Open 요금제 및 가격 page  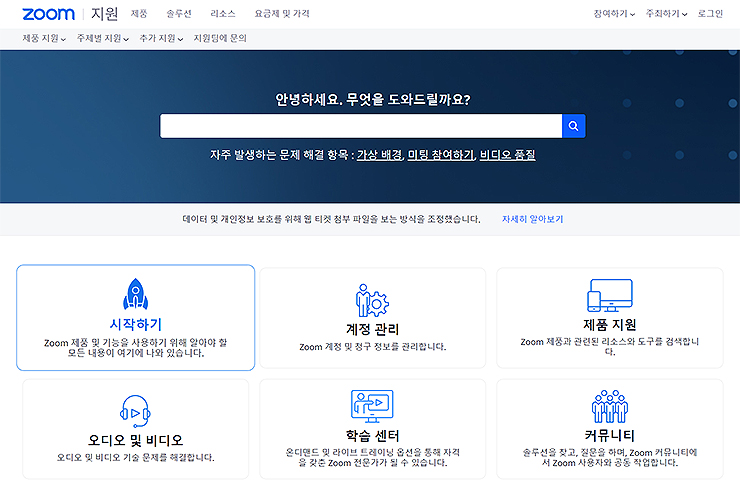click(282, 14)
